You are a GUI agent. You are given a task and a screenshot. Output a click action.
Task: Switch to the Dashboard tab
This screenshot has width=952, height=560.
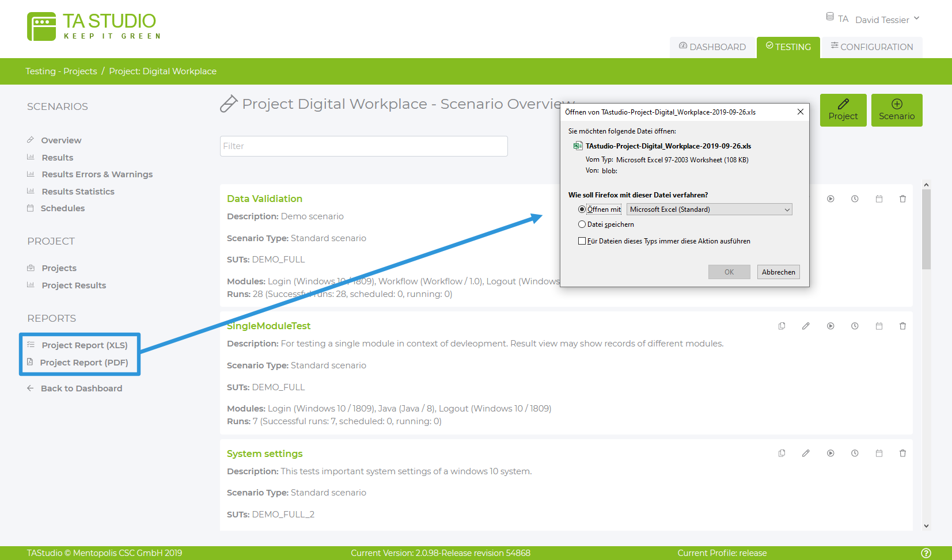tap(712, 47)
